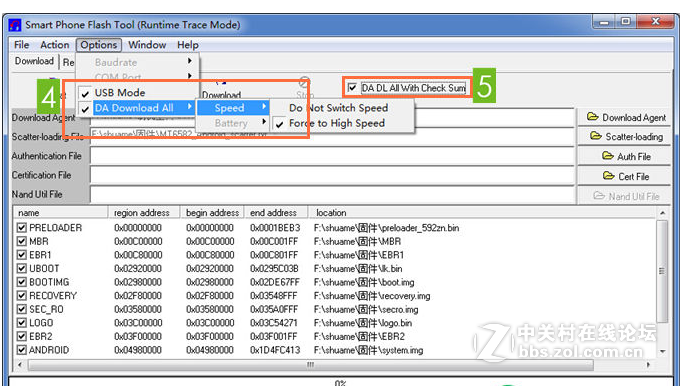Maximize the Flash Tool window
This screenshot has height=386, width=680.
click(x=626, y=22)
